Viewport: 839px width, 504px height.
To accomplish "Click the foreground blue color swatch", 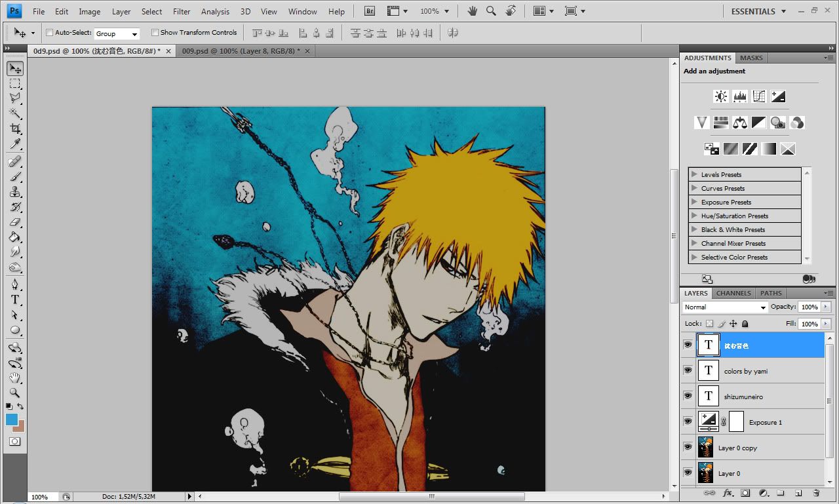I will click(12, 419).
